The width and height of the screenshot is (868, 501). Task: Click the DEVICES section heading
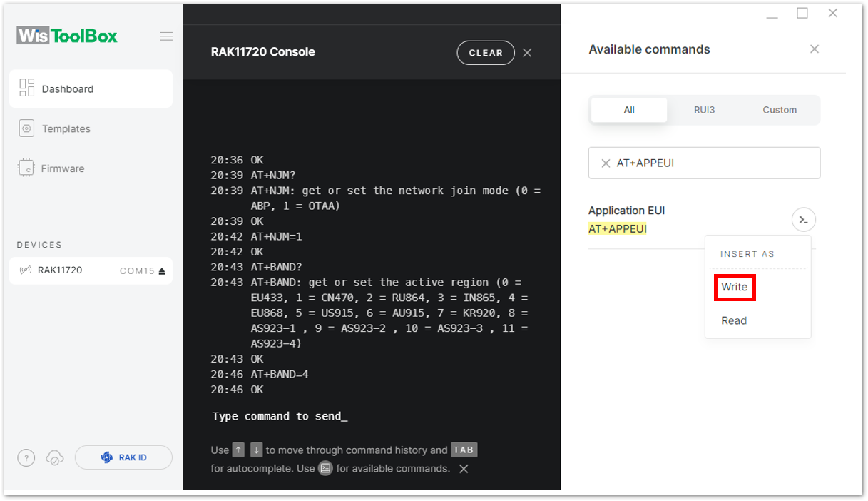(40, 245)
